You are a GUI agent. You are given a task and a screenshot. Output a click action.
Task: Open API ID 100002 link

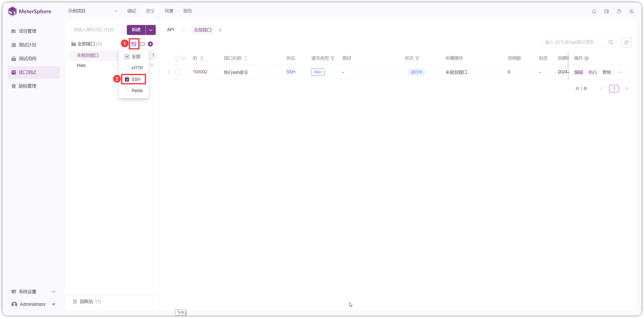(200, 72)
